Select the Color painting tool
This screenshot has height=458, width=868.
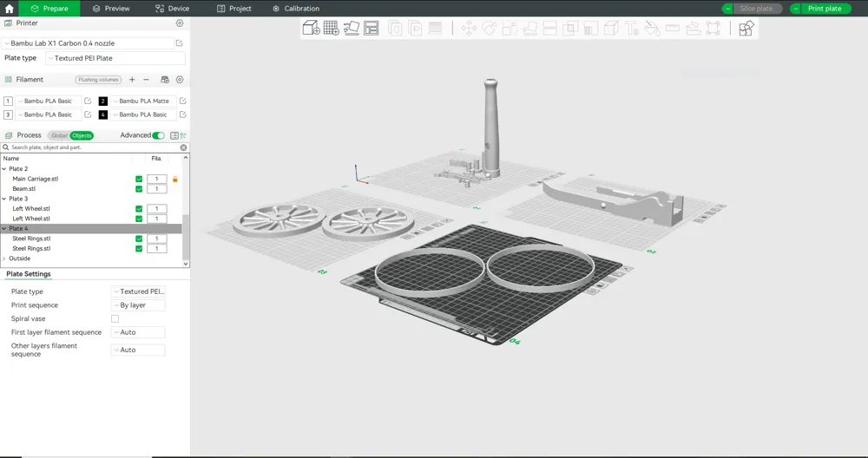click(652, 29)
